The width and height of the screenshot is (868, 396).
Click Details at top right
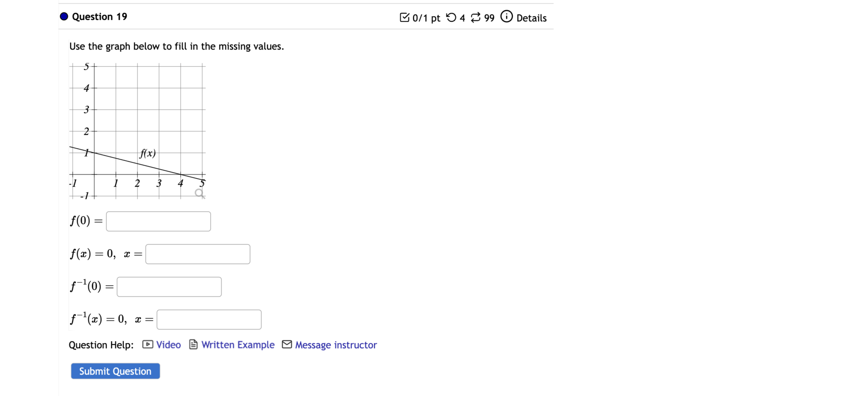point(531,18)
